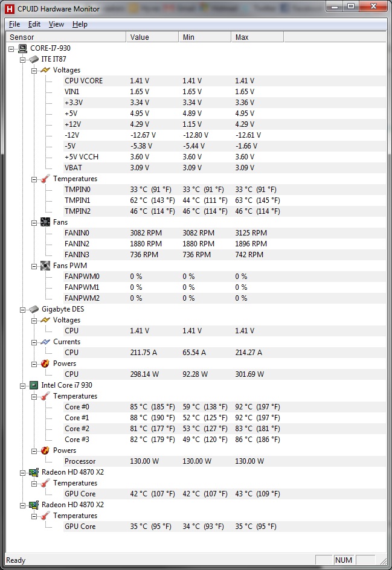The height and width of the screenshot is (570, 392).
Task: Click the first Radeon HD 4870 X2 card icon
Action: click(x=34, y=472)
